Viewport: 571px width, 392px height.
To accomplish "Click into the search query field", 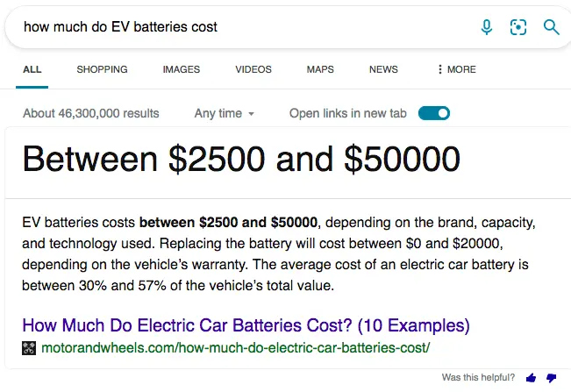I will click(237, 27).
